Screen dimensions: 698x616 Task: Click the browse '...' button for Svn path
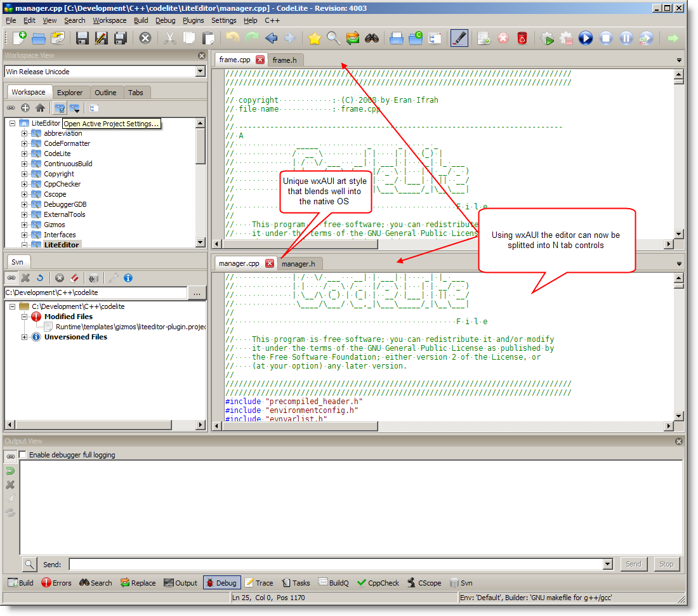197,293
